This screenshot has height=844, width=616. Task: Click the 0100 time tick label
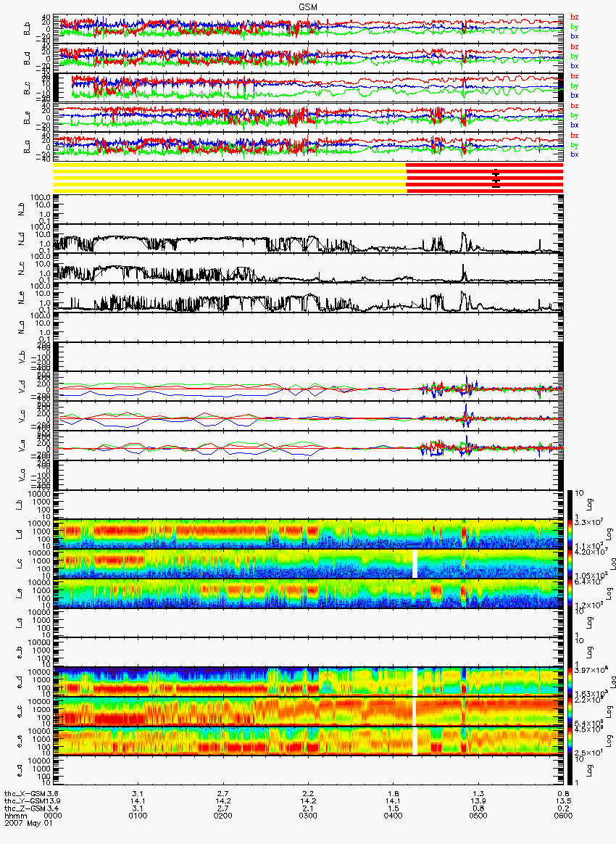138,816
